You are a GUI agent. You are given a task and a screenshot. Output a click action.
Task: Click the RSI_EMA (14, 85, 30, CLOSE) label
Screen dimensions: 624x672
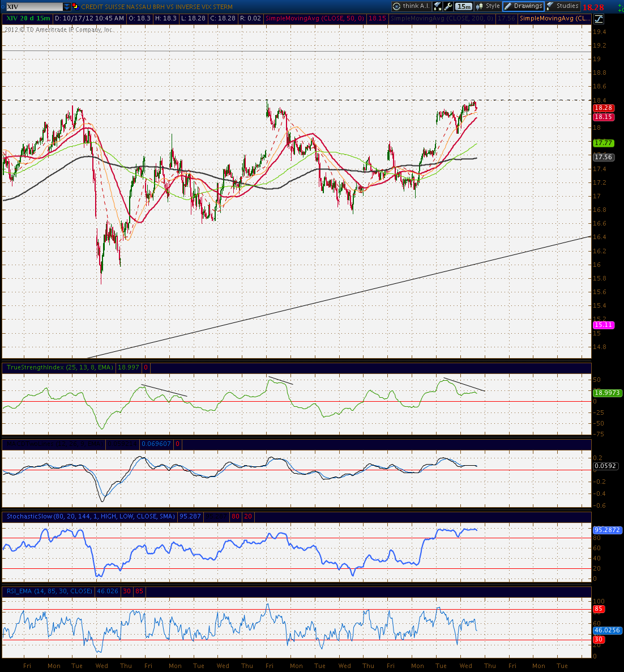(50, 591)
